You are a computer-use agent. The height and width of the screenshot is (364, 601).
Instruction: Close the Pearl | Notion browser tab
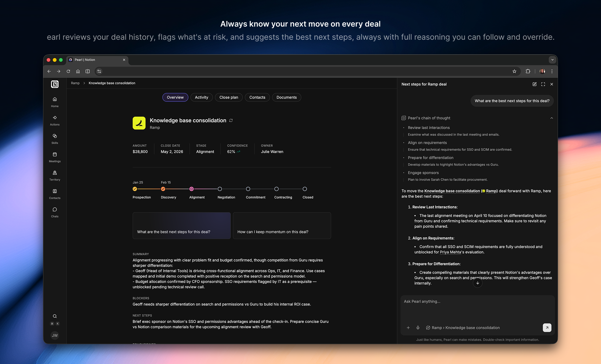point(124,60)
